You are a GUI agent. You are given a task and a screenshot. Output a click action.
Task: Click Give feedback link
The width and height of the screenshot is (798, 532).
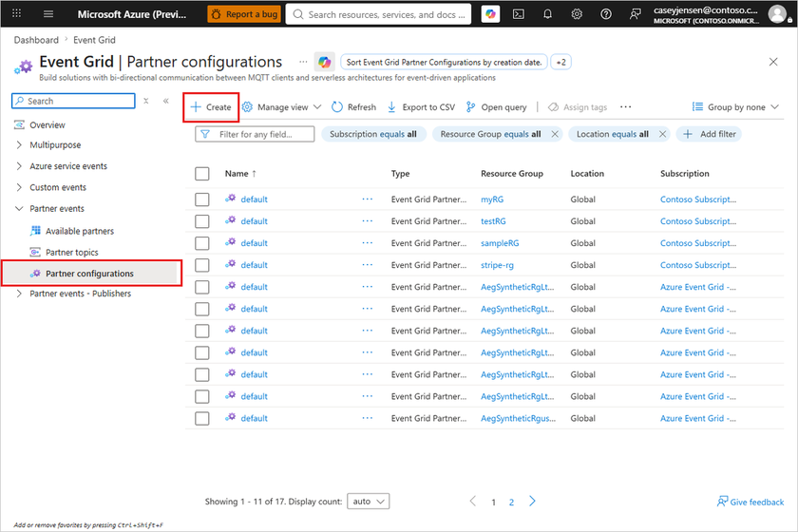tap(750, 502)
